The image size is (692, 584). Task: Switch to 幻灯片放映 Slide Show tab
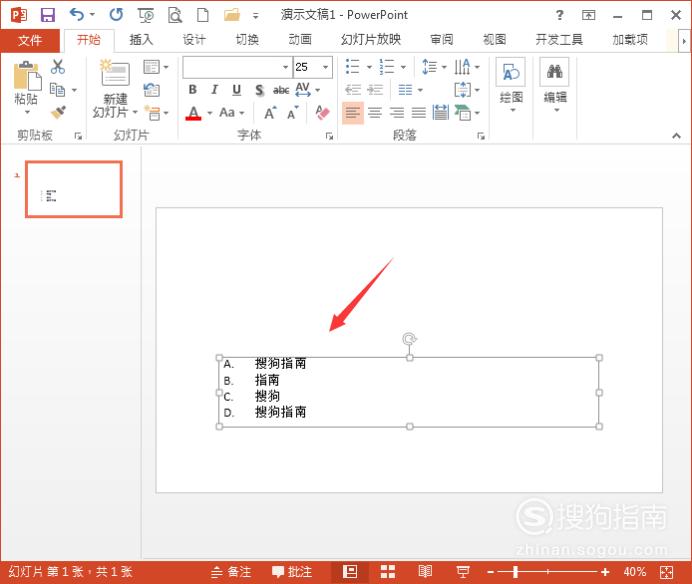click(x=371, y=40)
